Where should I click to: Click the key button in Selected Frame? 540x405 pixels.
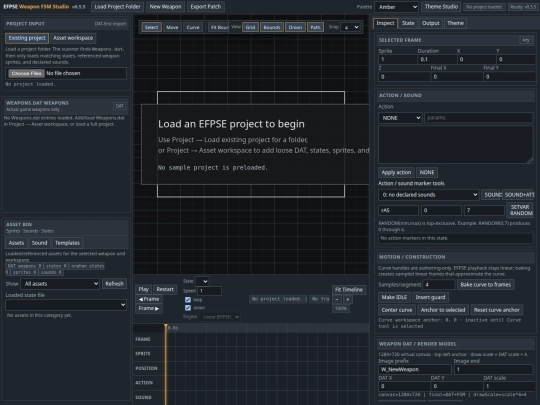(x=526, y=40)
